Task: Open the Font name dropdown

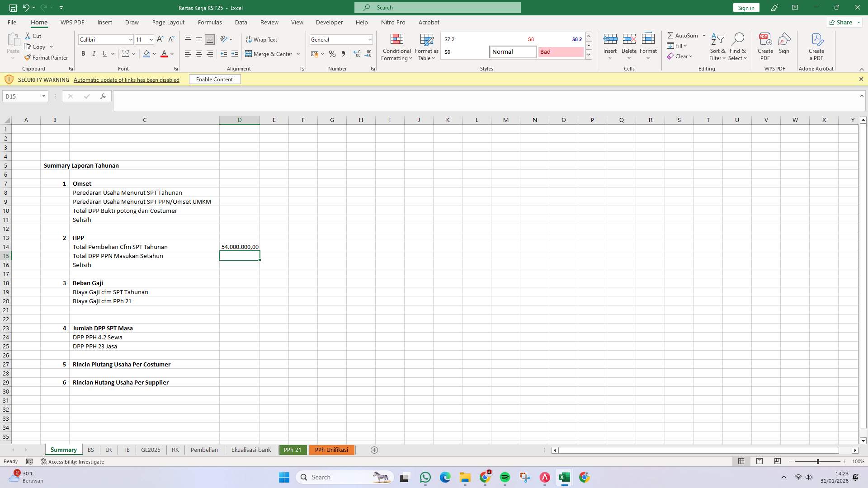Action: [131, 40]
